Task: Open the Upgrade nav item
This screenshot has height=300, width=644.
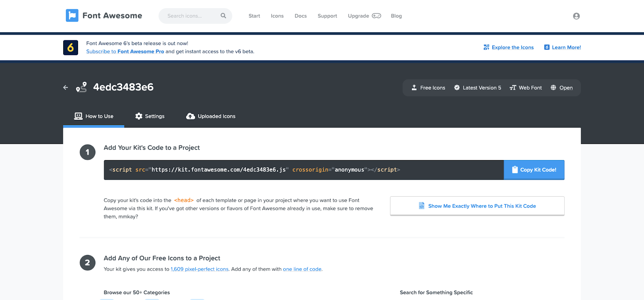Action: [364, 16]
